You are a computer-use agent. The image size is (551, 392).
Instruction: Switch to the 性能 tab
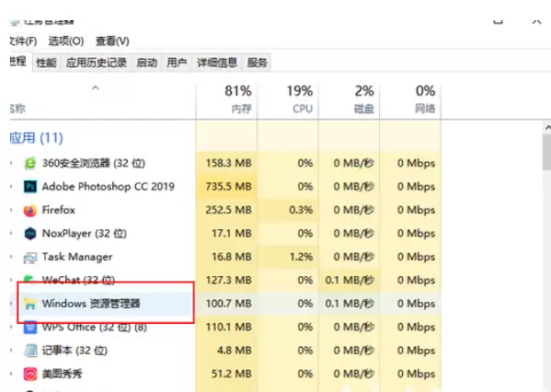[x=46, y=63]
